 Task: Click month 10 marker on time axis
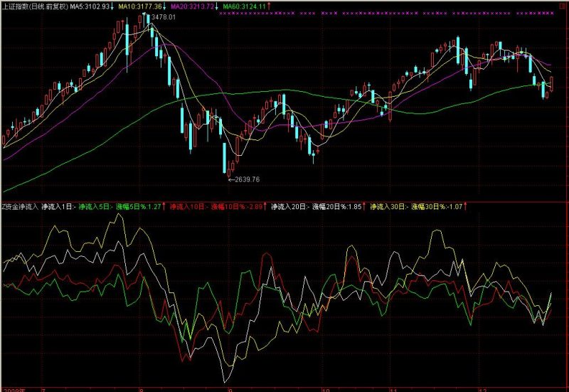326,390
